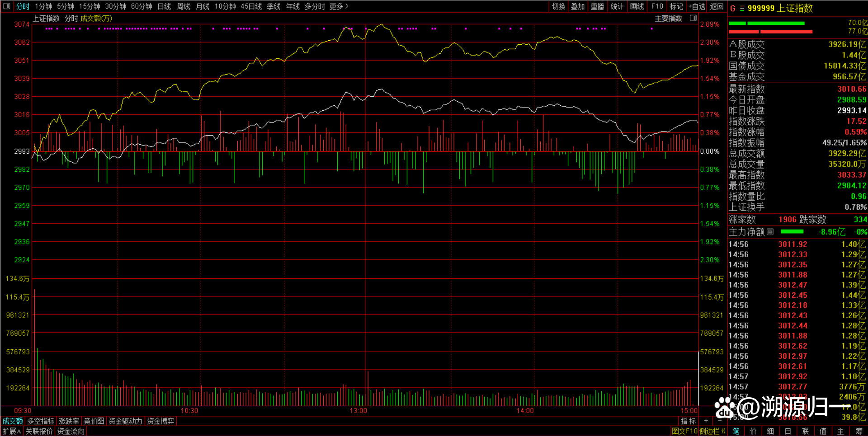Switch to the 周线 weekly chart
The width and height of the screenshot is (868, 437).
pos(183,6)
